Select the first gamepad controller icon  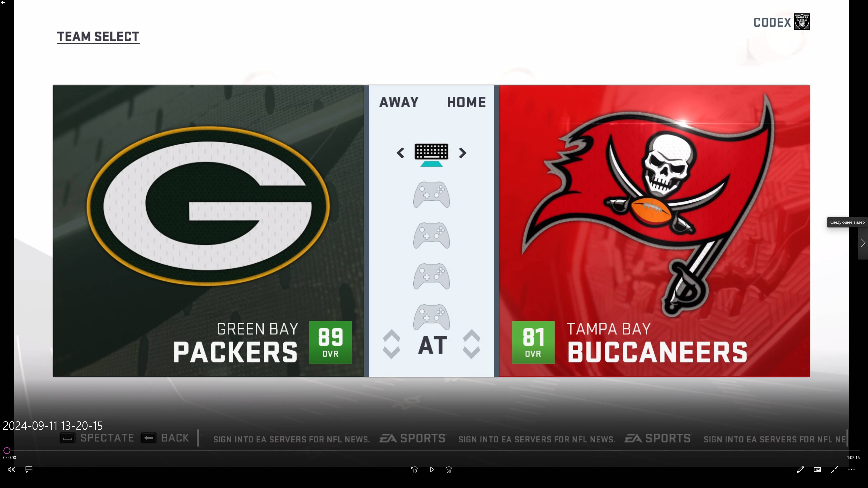click(x=431, y=195)
